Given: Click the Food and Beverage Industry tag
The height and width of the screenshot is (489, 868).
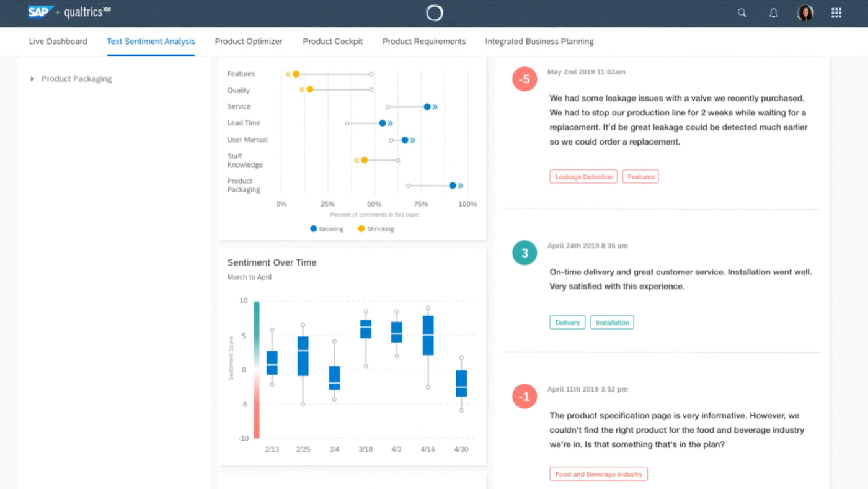Looking at the screenshot, I should [x=598, y=474].
